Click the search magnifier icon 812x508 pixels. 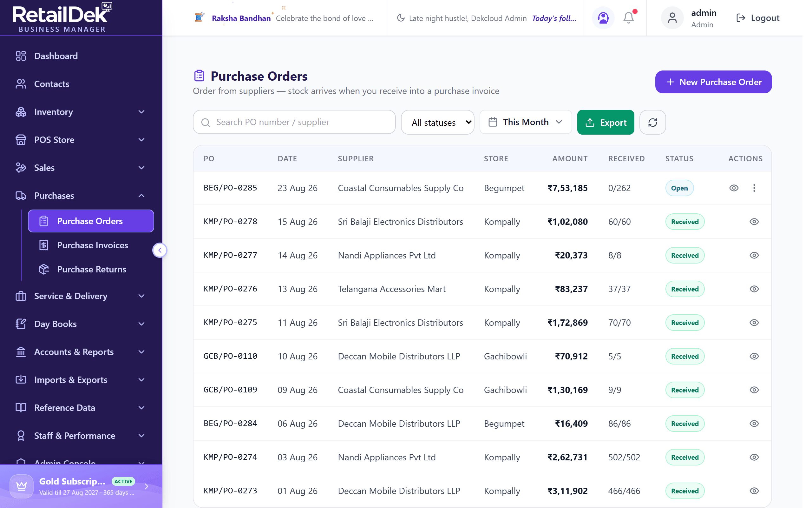(206, 122)
